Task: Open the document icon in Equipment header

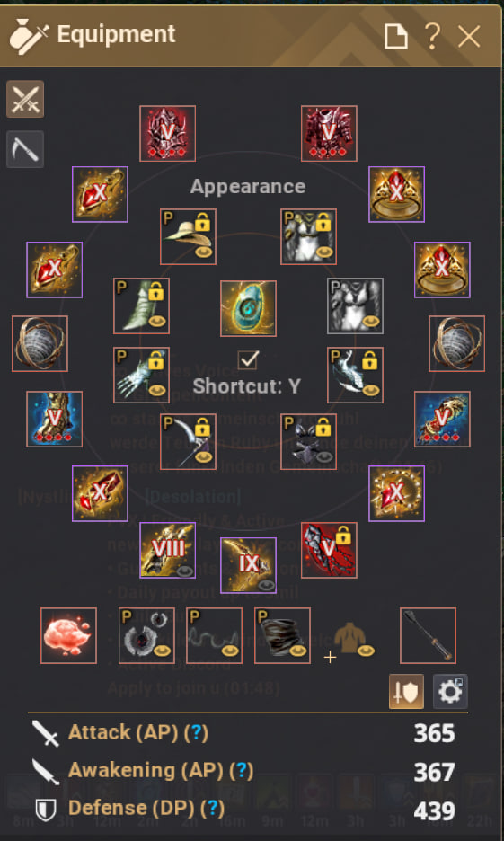Action: (x=395, y=37)
